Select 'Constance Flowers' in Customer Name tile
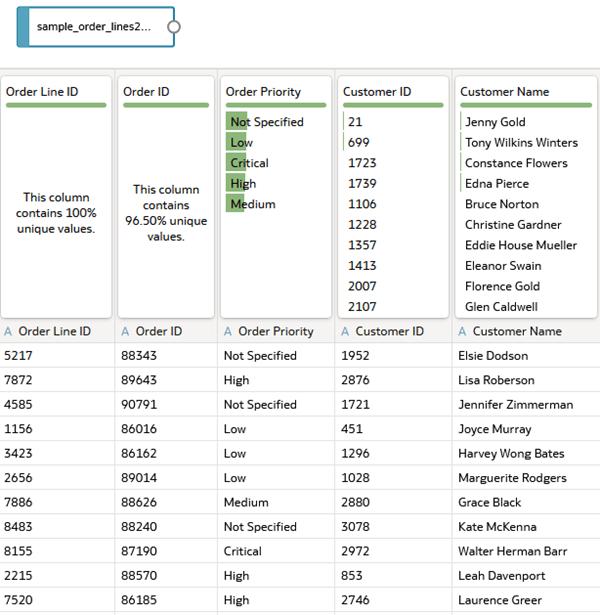 pos(516,163)
